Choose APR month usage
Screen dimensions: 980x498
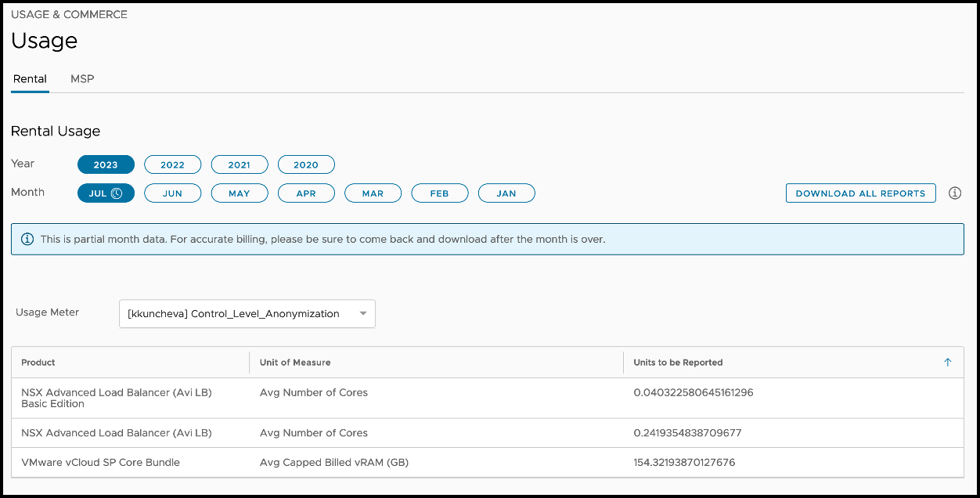[x=306, y=193]
